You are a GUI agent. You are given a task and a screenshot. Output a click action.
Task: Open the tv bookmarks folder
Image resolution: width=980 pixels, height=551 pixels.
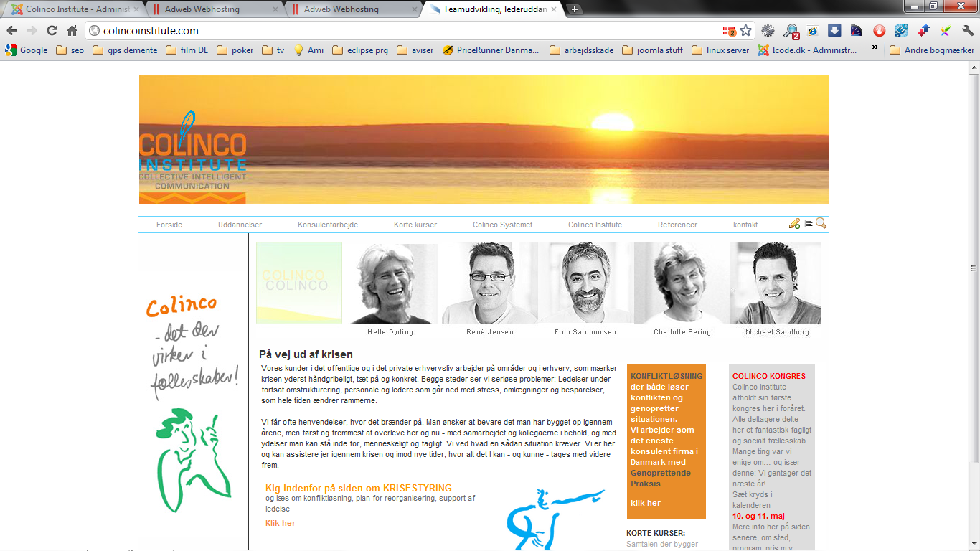coord(273,50)
